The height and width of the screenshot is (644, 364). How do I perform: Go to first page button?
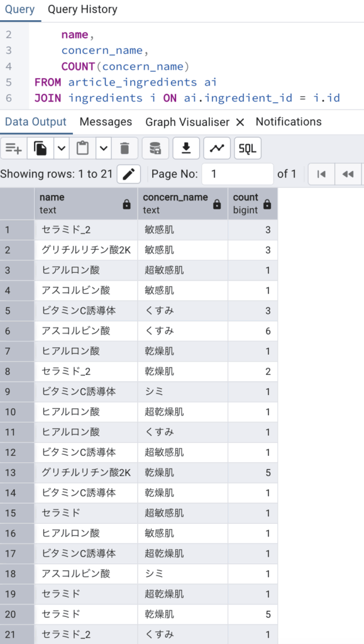pyautogui.click(x=322, y=174)
